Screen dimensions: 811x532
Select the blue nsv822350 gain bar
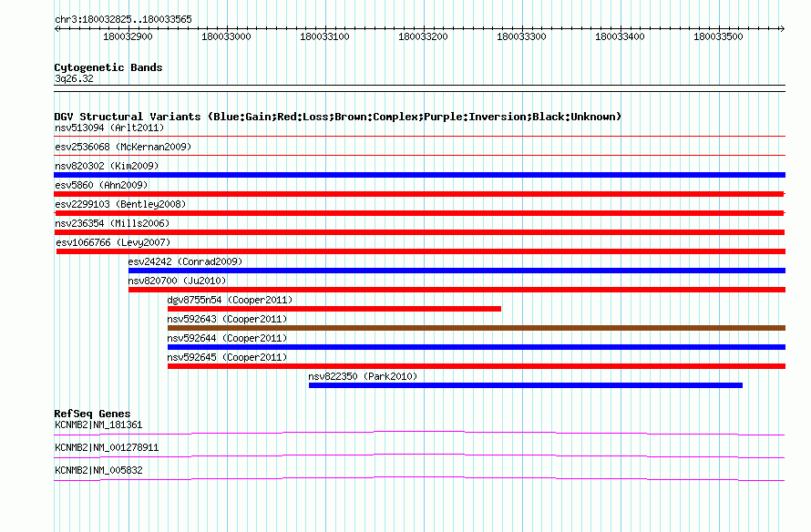pos(526,385)
